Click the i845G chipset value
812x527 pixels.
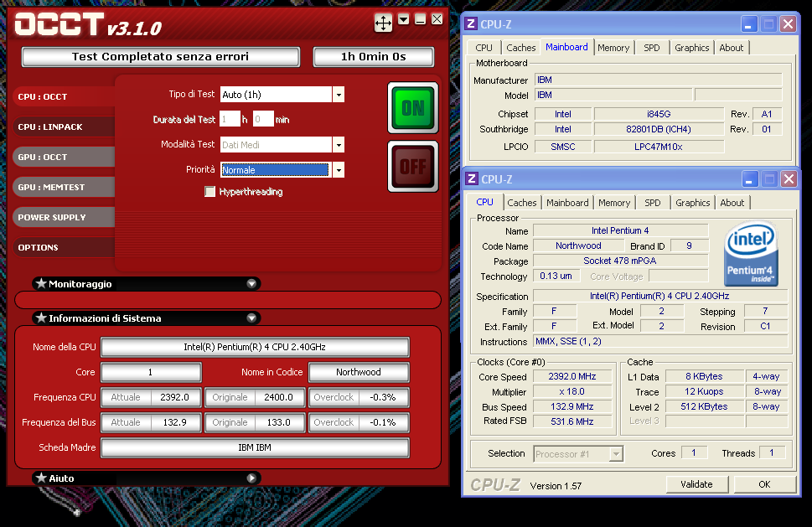(659, 114)
